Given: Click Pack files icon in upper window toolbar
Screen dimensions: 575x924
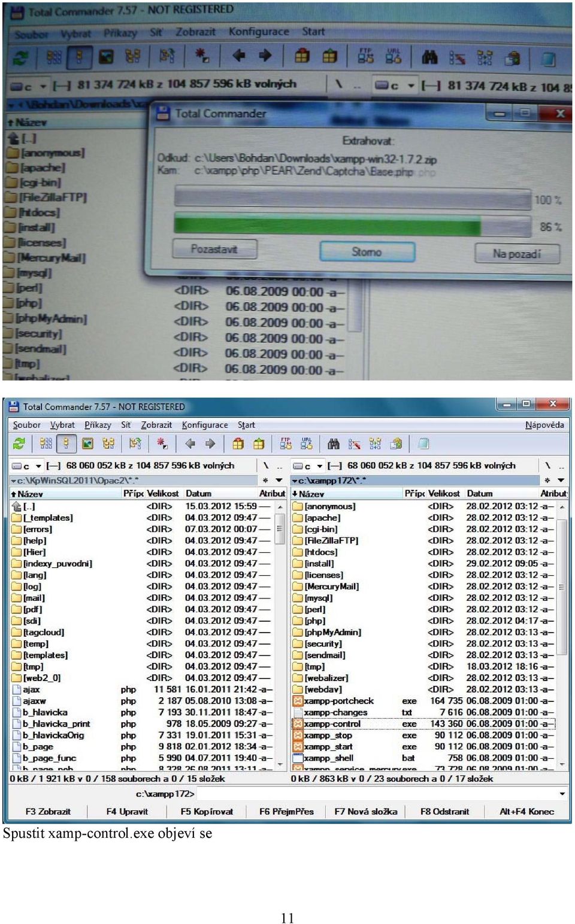Looking at the screenshot, I should click(x=302, y=56).
